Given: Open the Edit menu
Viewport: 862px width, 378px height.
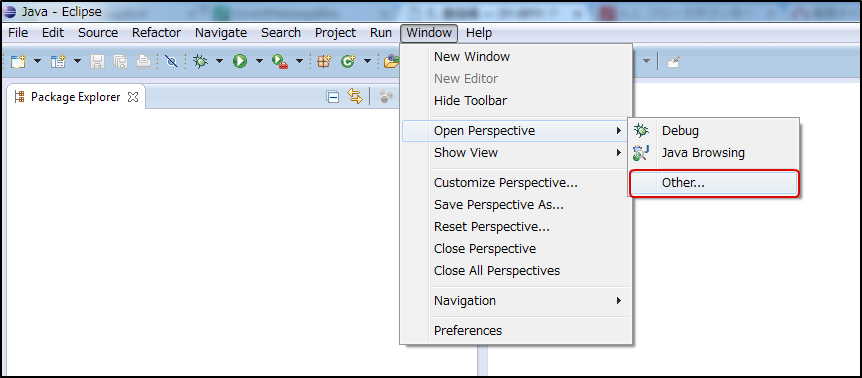Looking at the screenshot, I should tap(53, 33).
